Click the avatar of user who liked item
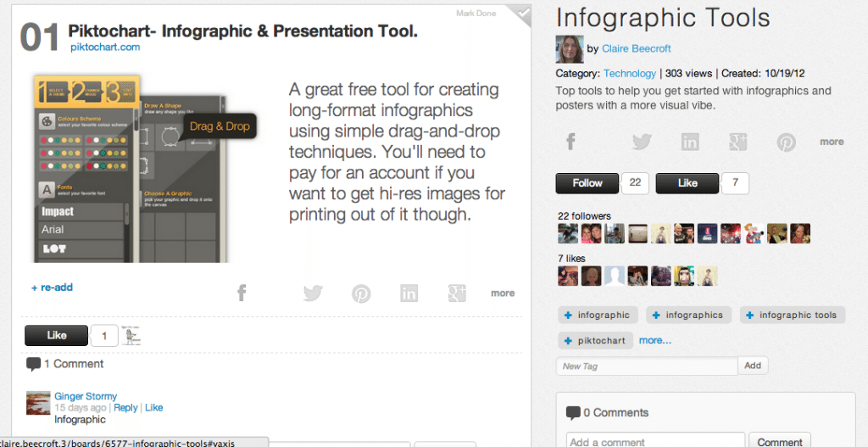The width and height of the screenshot is (868, 447). [131, 335]
